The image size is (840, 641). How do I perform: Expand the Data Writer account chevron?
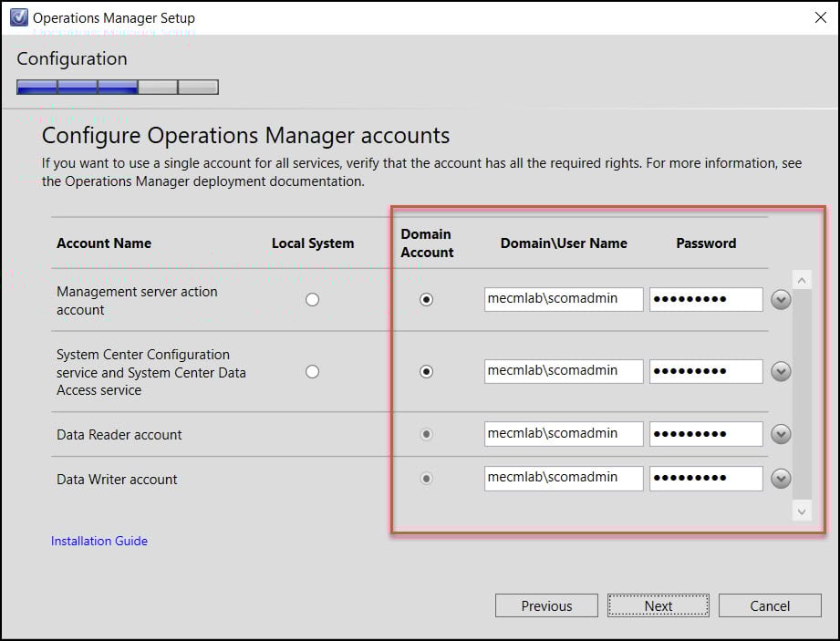click(781, 478)
